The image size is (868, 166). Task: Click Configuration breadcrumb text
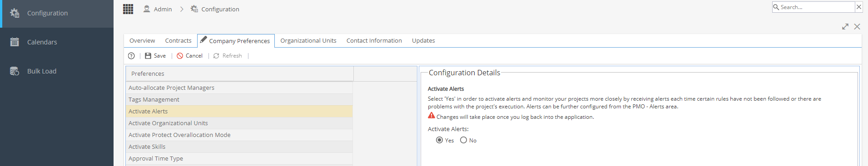(220, 9)
